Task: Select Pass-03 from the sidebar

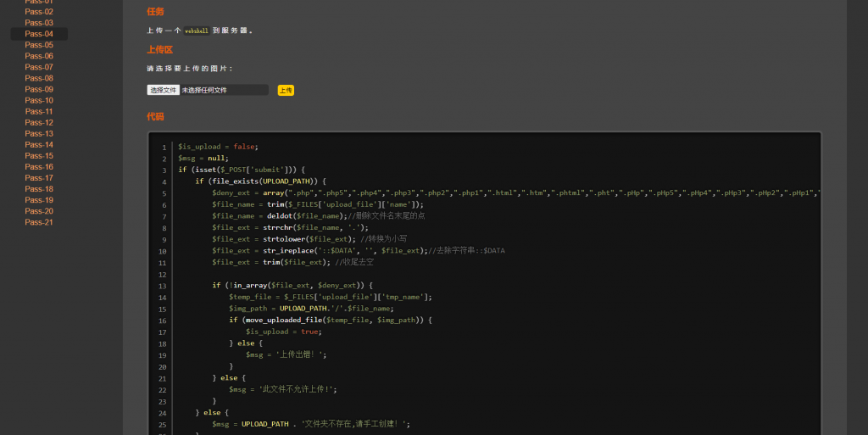Action: 39,23
